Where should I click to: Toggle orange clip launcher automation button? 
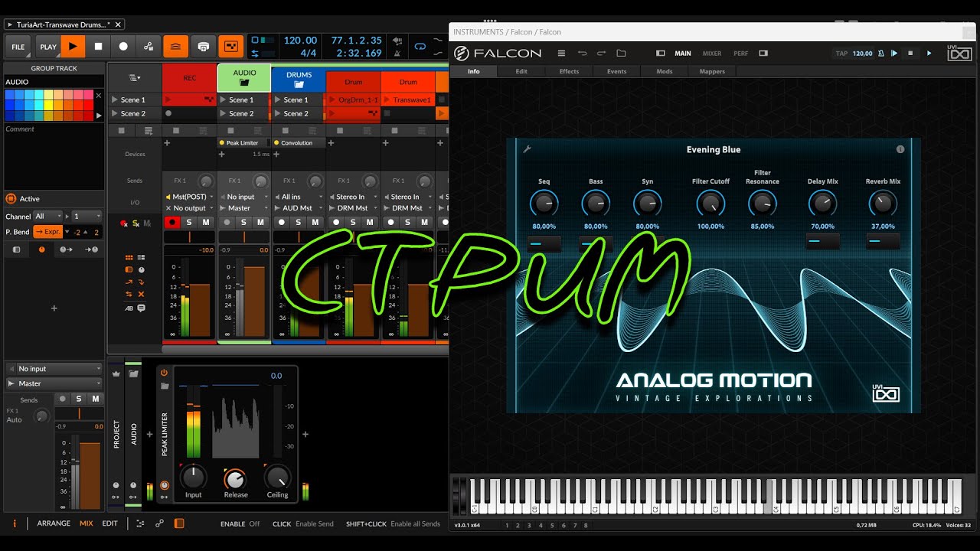(230, 47)
